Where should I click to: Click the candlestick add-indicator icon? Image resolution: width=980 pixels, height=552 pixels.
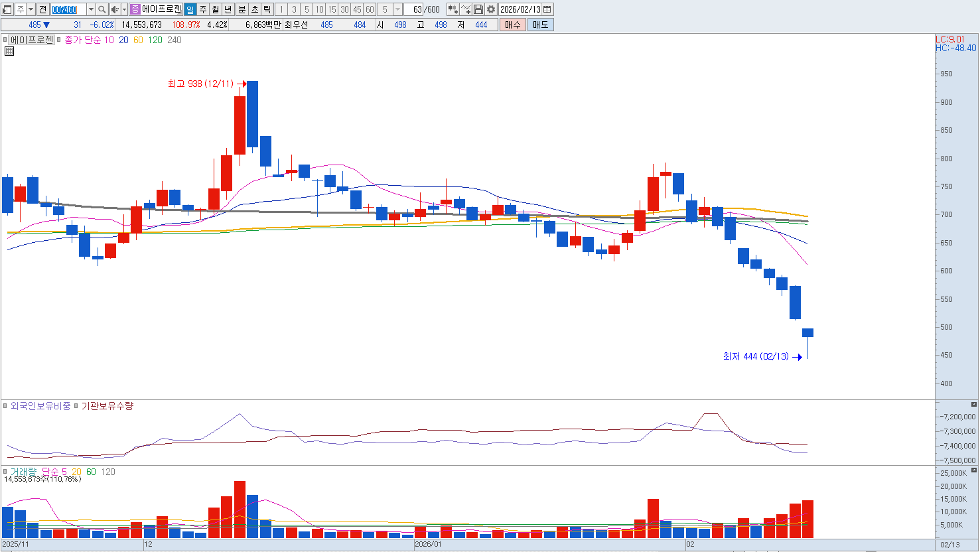453,9
